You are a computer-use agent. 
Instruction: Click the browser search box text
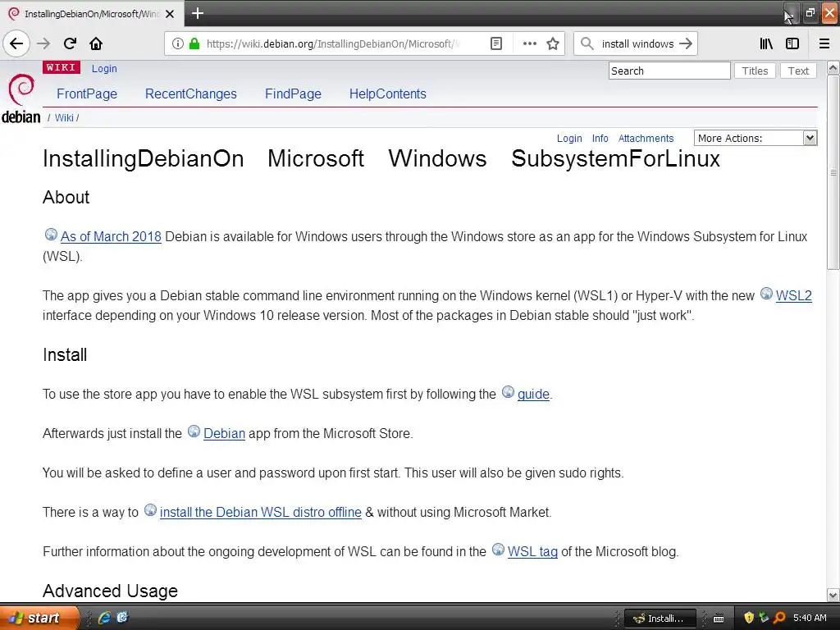pos(637,43)
